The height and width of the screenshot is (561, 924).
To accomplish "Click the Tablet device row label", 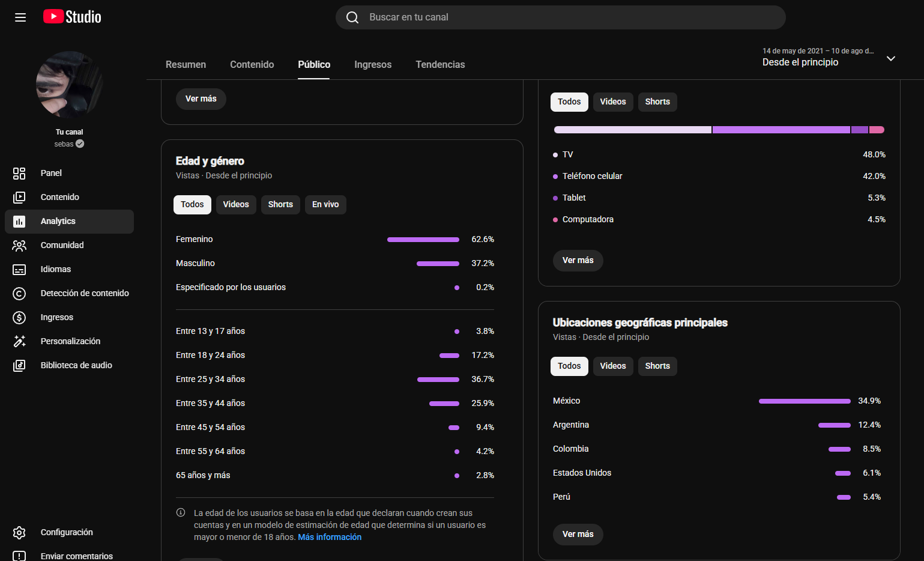I will pos(574,198).
